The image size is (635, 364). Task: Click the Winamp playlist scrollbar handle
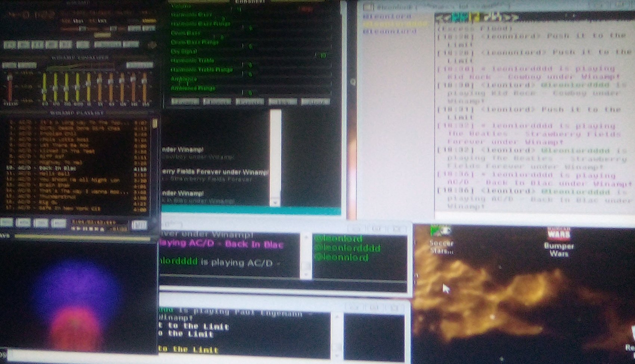point(155,123)
